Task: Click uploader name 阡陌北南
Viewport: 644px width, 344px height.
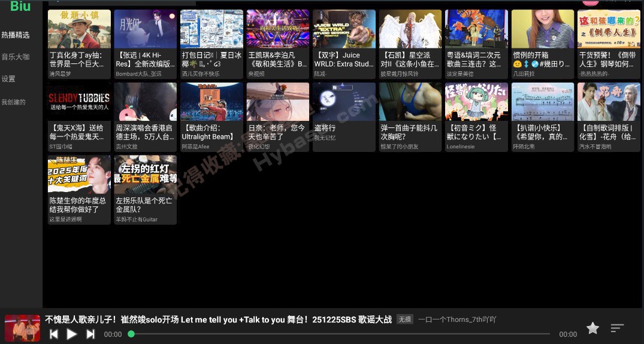Action: tap(524, 147)
